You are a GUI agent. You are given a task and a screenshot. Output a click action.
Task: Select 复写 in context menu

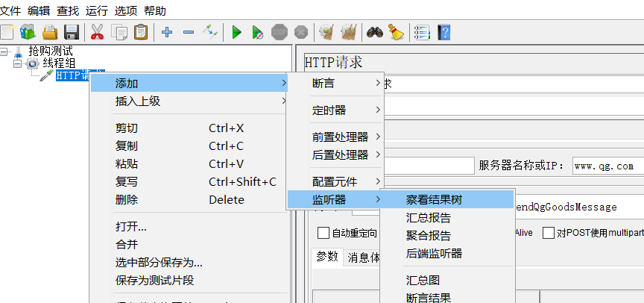coord(189,181)
